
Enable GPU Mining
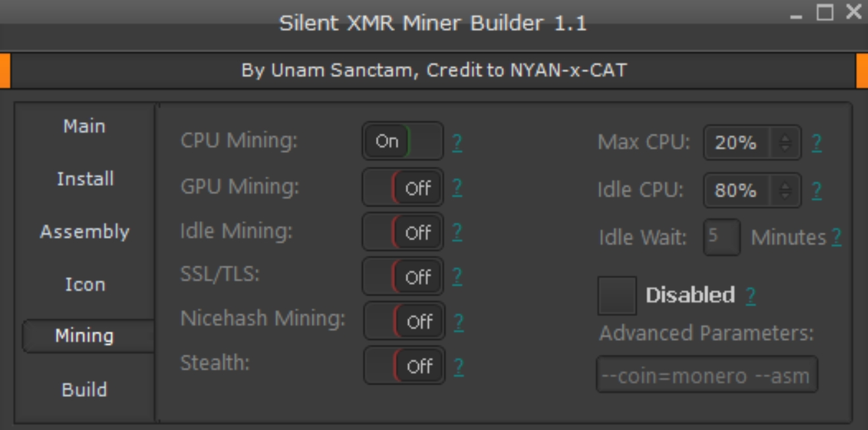point(402,188)
